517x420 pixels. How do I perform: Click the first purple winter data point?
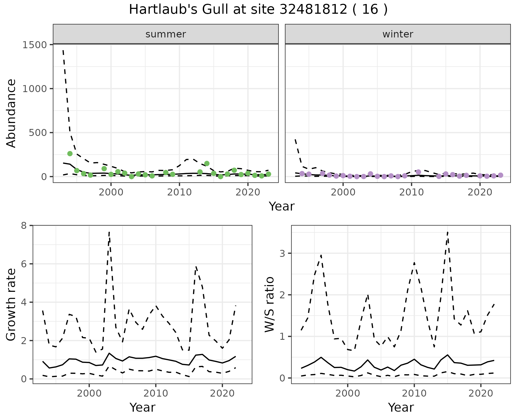pos(302,173)
